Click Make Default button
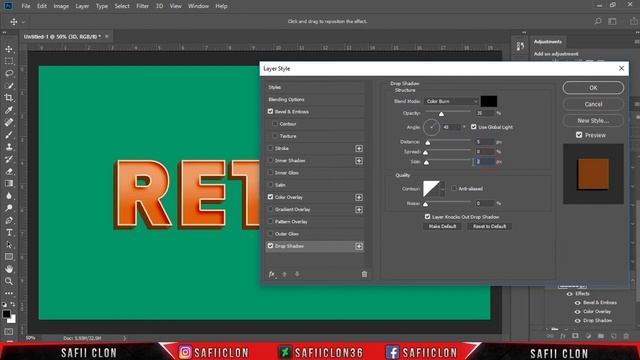640x360 pixels. pyautogui.click(x=442, y=226)
